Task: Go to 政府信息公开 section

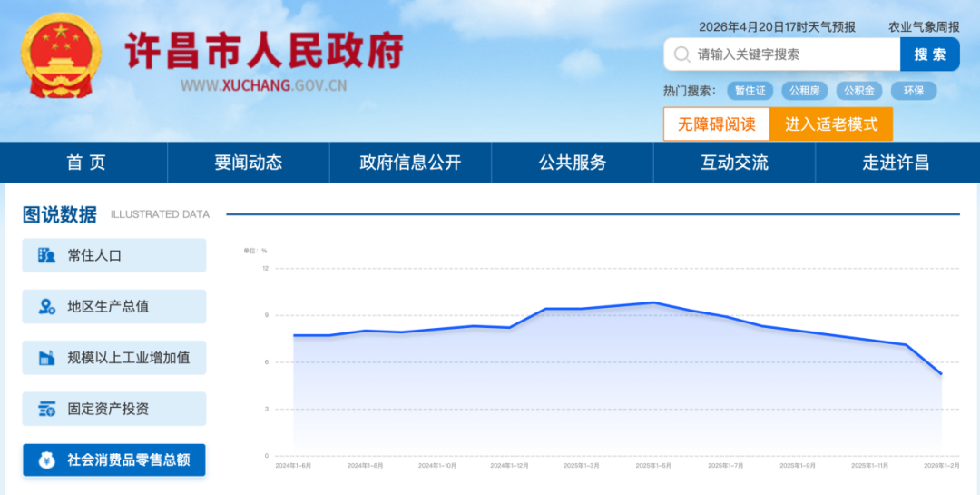Action: point(410,163)
